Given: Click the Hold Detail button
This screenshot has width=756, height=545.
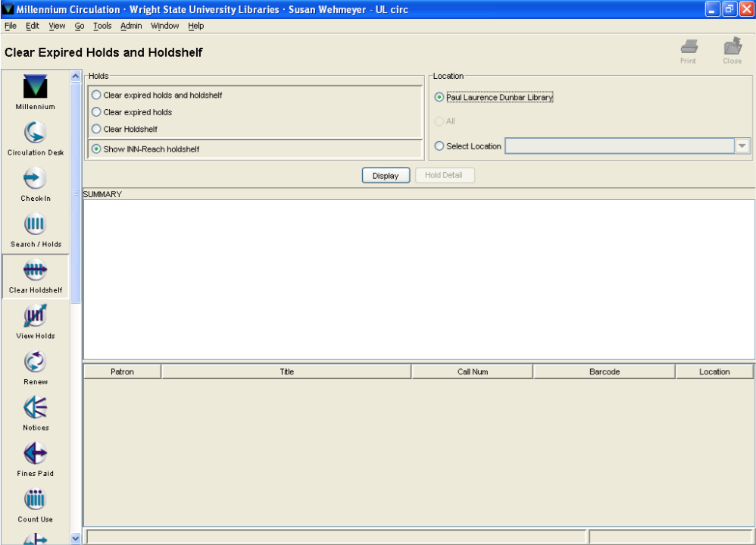Looking at the screenshot, I should [x=445, y=175].
